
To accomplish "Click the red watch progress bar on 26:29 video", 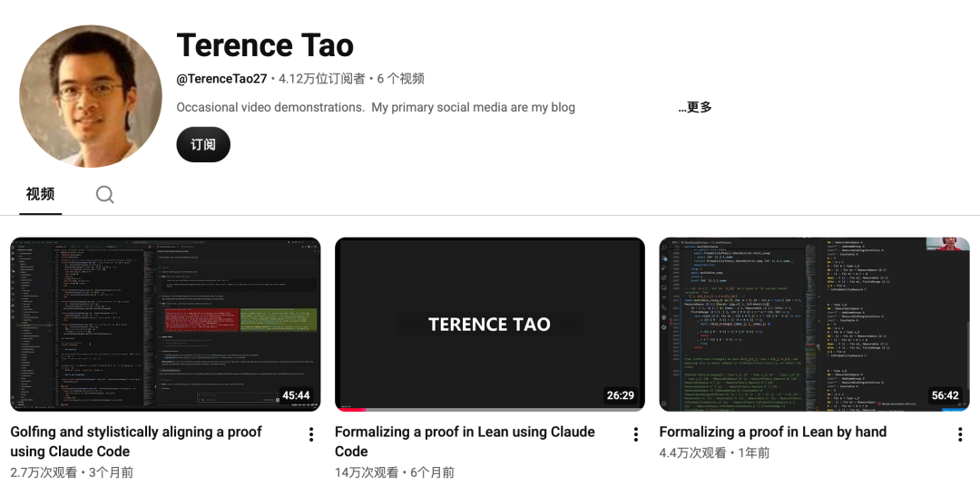I will pos(350,409).
